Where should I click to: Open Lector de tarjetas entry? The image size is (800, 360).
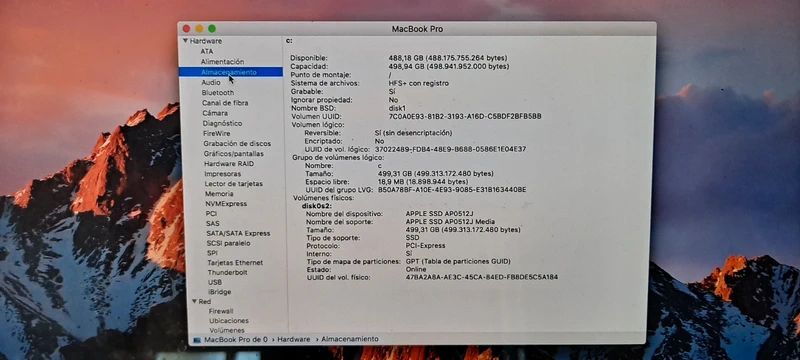pos(234,184)
